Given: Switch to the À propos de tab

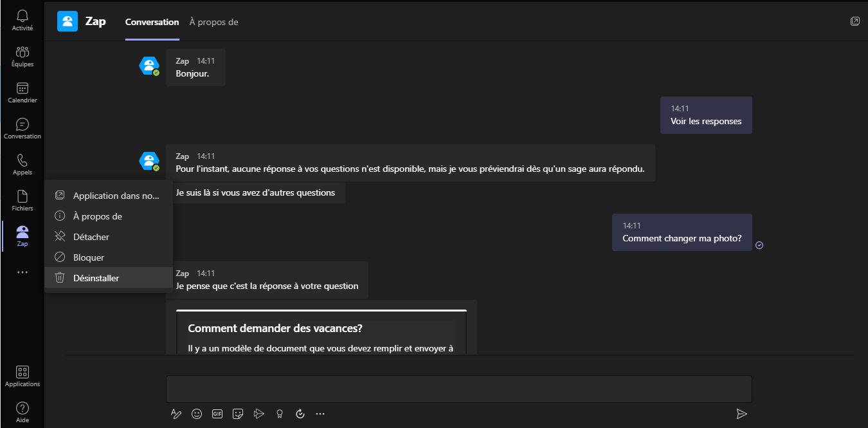Looking at the screenshot, I should tap(213, 22).
